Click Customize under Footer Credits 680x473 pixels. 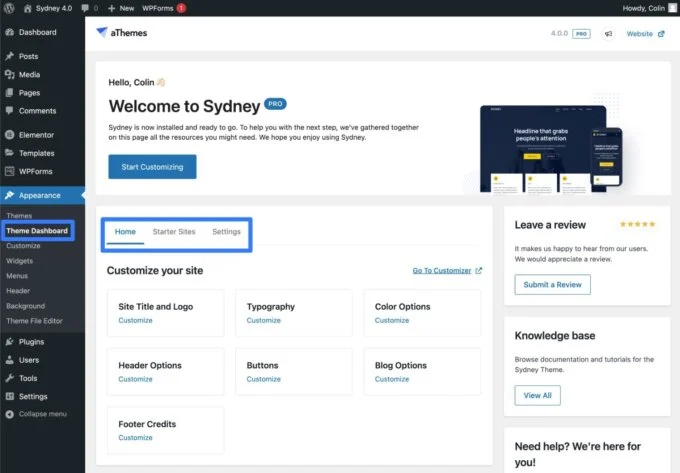pos(135,438)
